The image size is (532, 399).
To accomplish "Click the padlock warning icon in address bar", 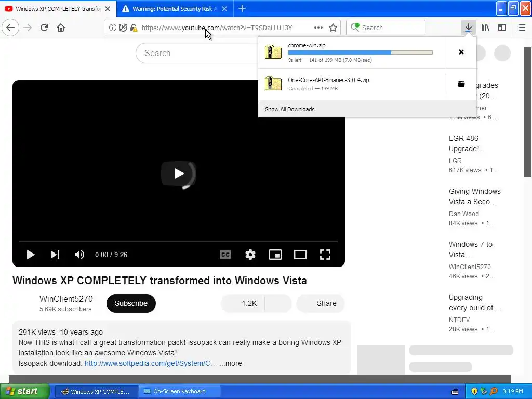I will 134,28.
